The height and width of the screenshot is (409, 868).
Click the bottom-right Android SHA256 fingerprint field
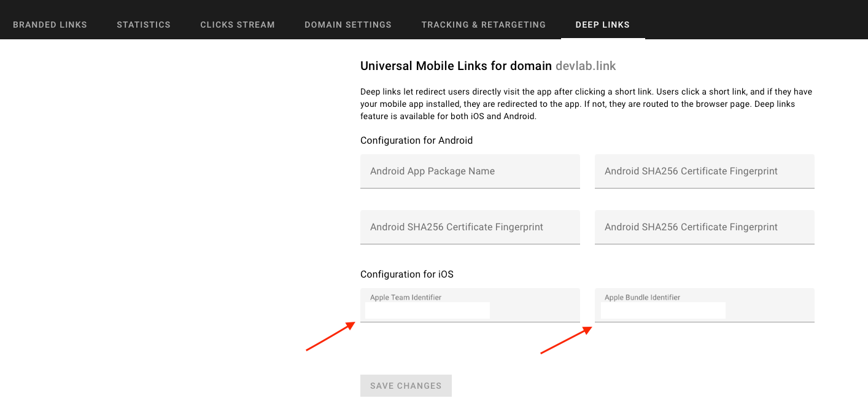(x=704, y=227)
